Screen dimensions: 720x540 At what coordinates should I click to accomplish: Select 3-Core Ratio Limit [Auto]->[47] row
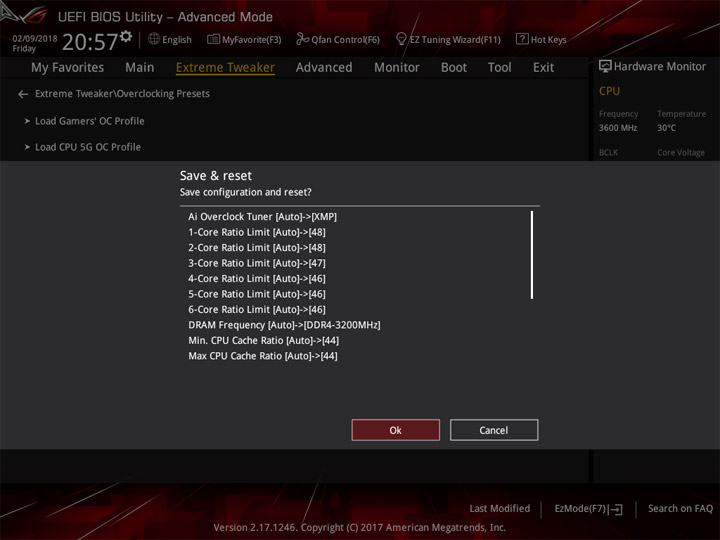[257, 263]
